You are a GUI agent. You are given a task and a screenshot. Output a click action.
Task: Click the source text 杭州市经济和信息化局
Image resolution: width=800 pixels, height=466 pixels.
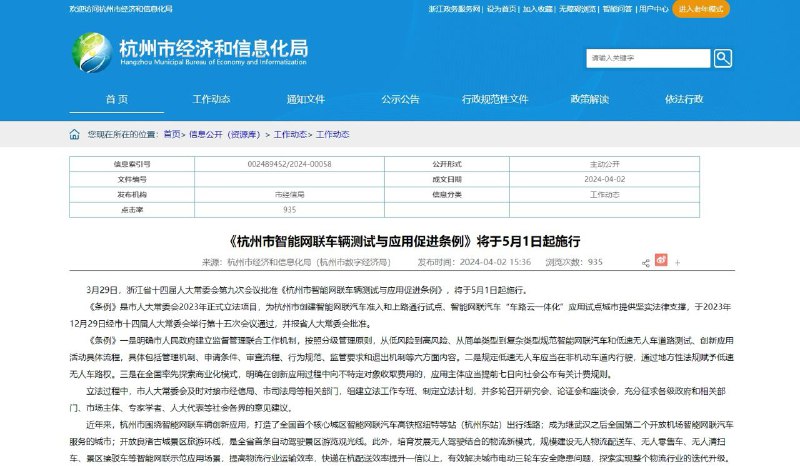click(269, 262)
